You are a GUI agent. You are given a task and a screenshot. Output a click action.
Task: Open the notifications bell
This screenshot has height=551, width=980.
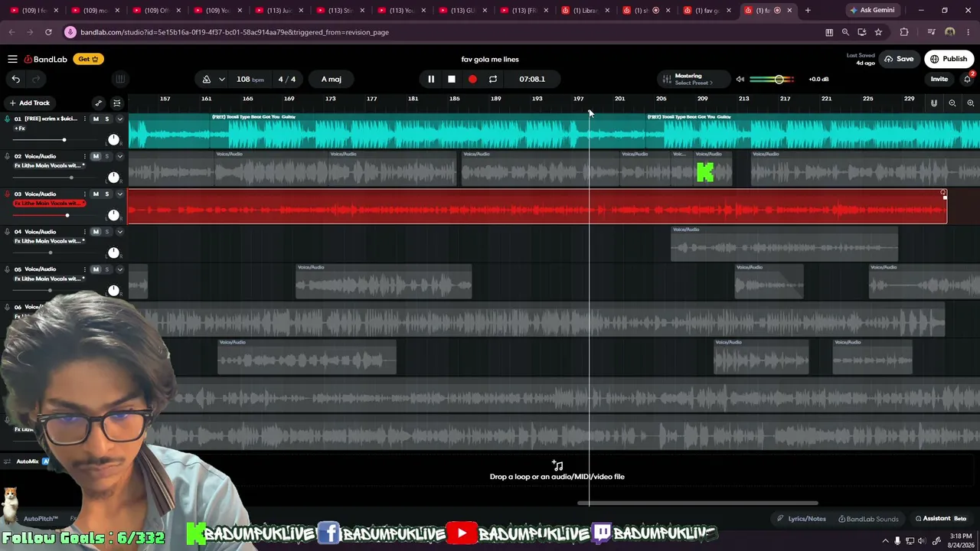968,79
